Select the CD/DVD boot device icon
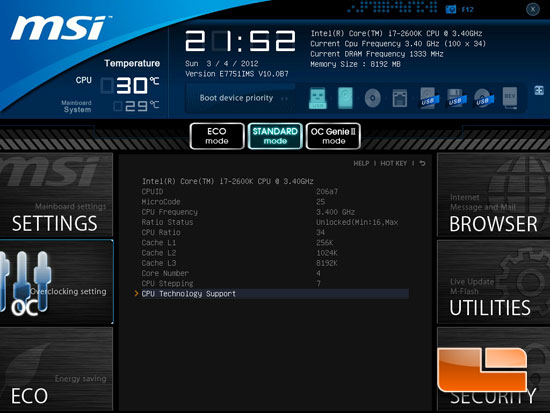Image resolution: width=550 pixels, height=413 pixels. (x=373, y=98)
